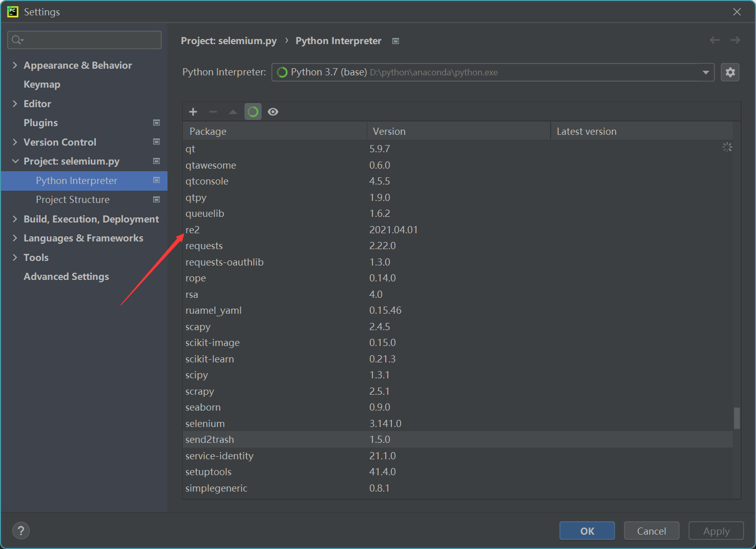Open the Keymap settings page
This screenshot has width=756, height=549.
42,84
